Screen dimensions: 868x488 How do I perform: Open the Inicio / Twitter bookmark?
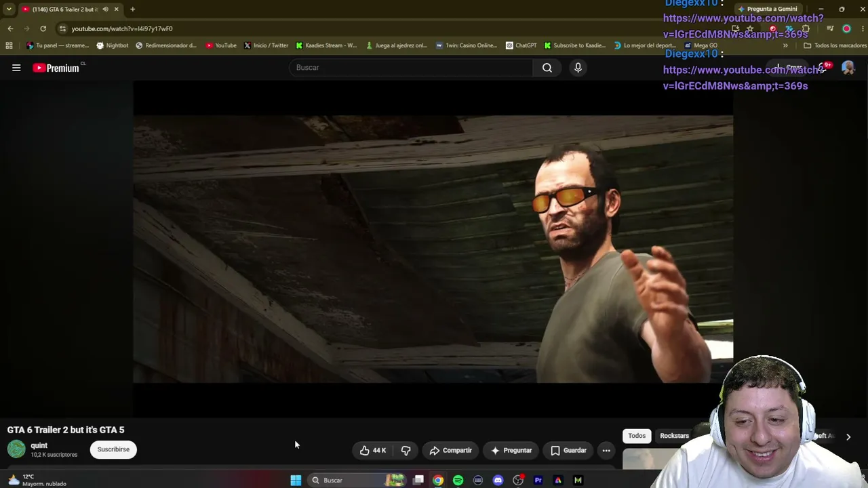[266, 45]
